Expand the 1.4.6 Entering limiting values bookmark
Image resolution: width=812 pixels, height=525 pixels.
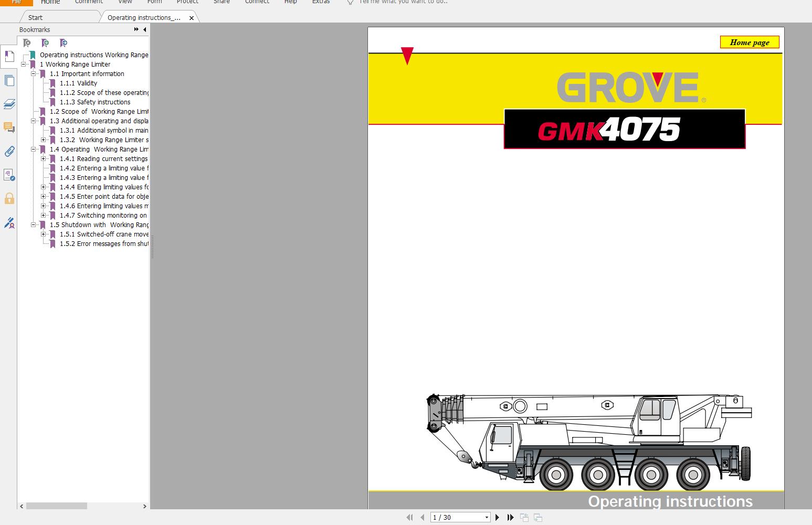44,206
